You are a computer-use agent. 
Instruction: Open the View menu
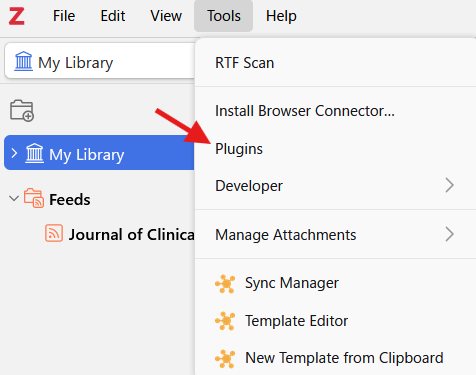(x=166, y=16)
